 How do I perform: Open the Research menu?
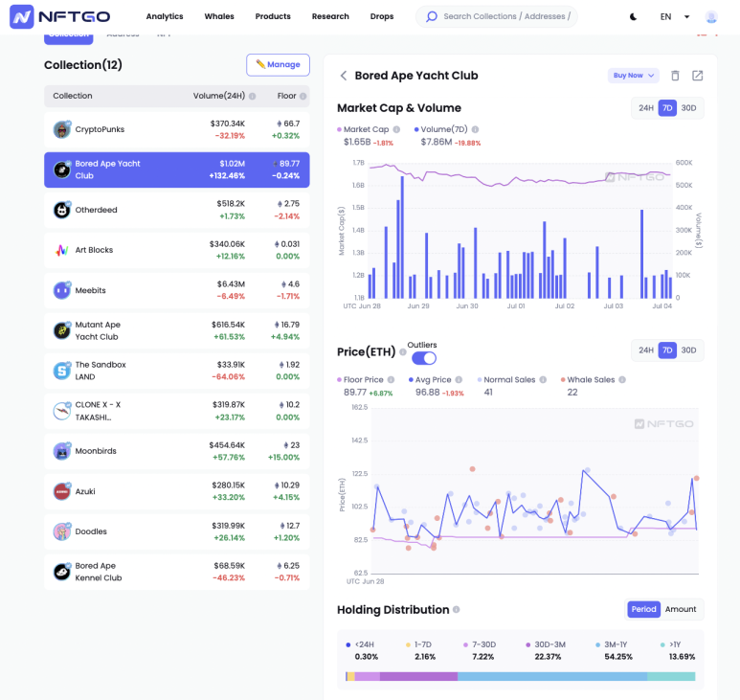[x=330, y=16]
